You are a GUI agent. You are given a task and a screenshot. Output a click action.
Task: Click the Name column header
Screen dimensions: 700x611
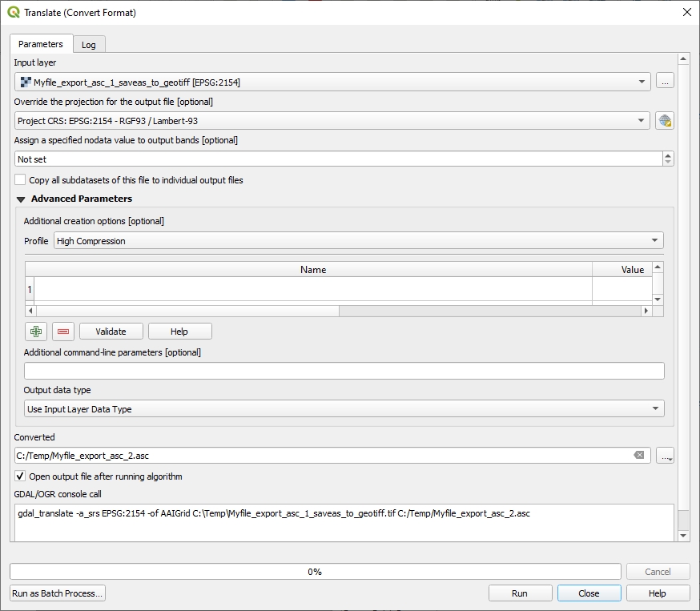pos(313,270)
